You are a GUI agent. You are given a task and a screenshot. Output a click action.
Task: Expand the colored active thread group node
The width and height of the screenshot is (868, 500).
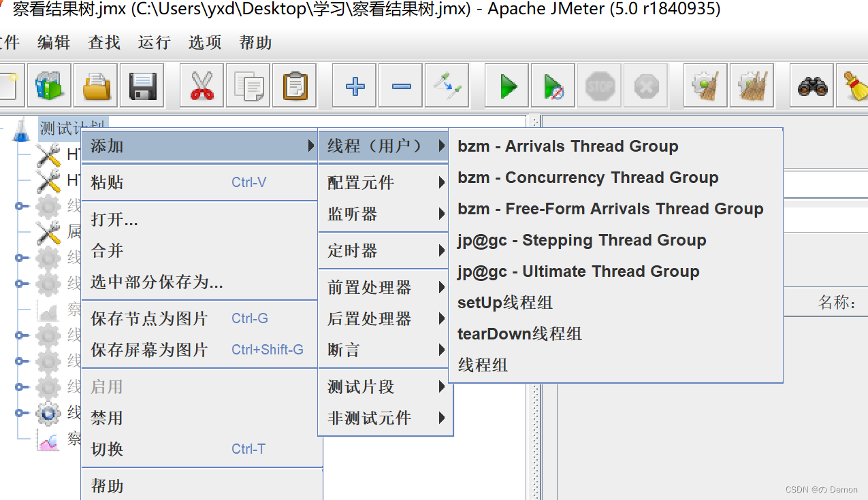coord(21,413)
